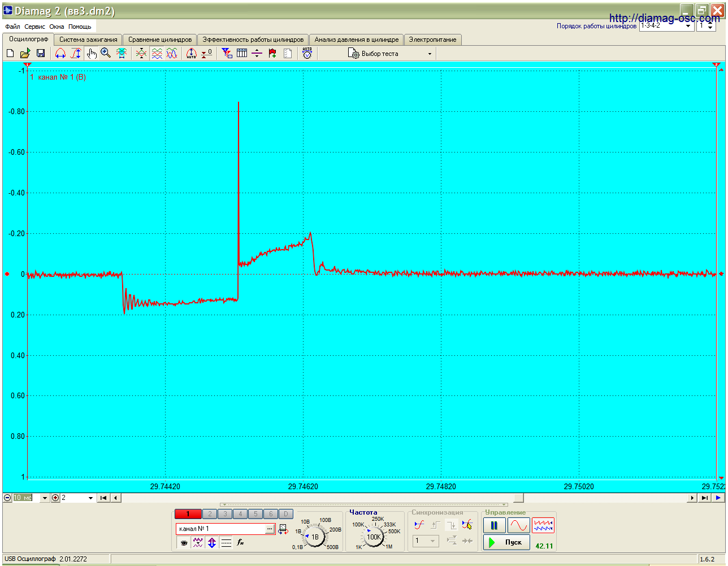This screenshot has height=566, width=728.
Task: Click the horizontal timeline scrollbar thumb
Action: click(x=518, y=498)
